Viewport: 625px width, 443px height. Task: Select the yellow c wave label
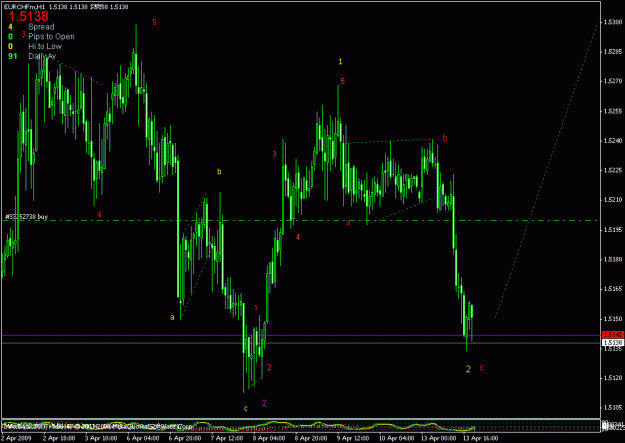(x=246, y=408)
